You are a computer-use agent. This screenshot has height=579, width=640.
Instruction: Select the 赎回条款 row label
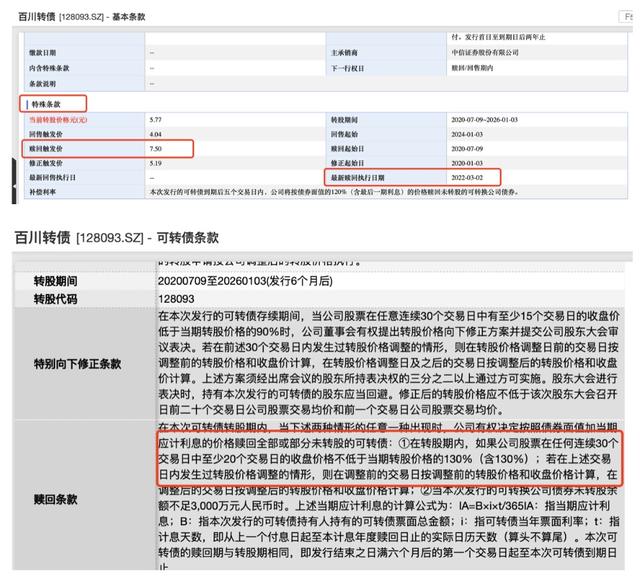tap(56, 499)
